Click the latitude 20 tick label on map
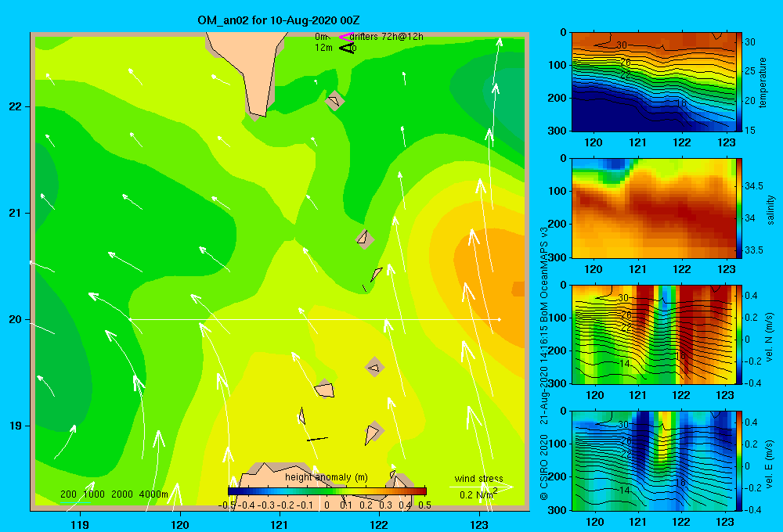The width and height of the screenshot is (783, 532). click(x=15, y=319)
